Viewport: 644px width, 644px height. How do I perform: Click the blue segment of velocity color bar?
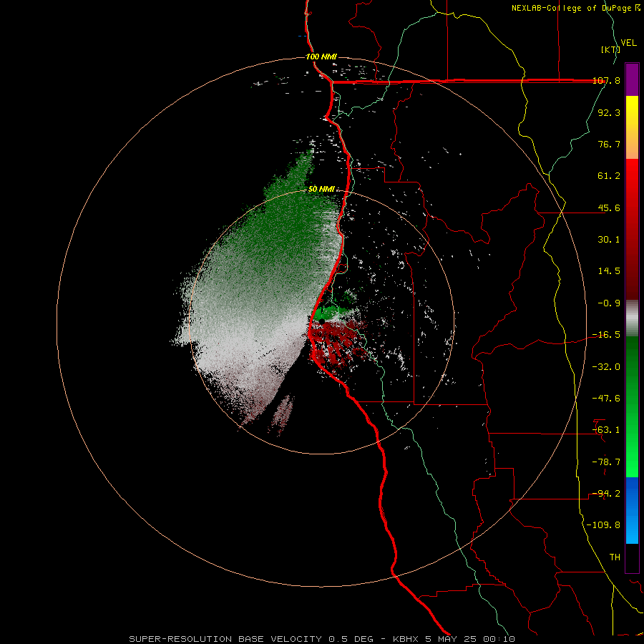pyautogui.click(x=632, y=510)
